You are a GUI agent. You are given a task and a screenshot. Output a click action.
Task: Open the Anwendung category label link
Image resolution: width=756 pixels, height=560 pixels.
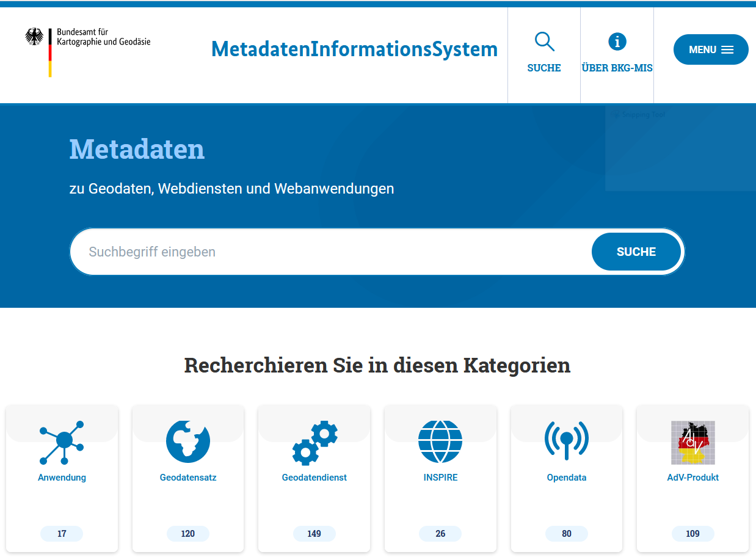pos(62,478)
